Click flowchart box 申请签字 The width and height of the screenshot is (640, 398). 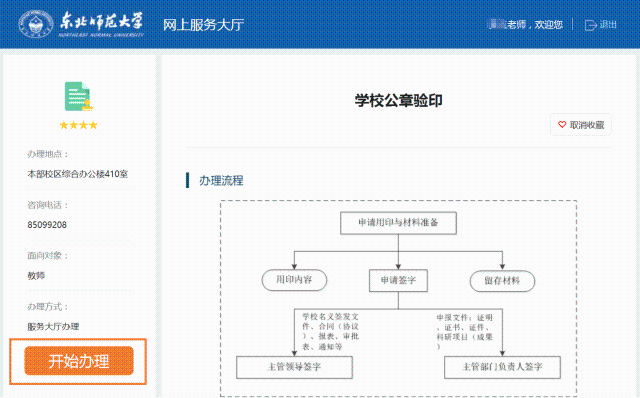click(398, 280)
